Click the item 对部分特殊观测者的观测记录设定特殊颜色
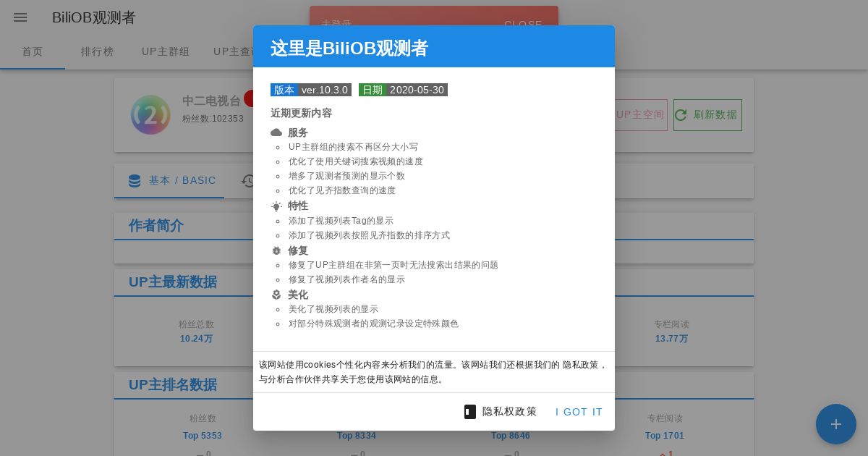This screenshot has height=456, width=868. pyautogui.click(x=373, y=324)
